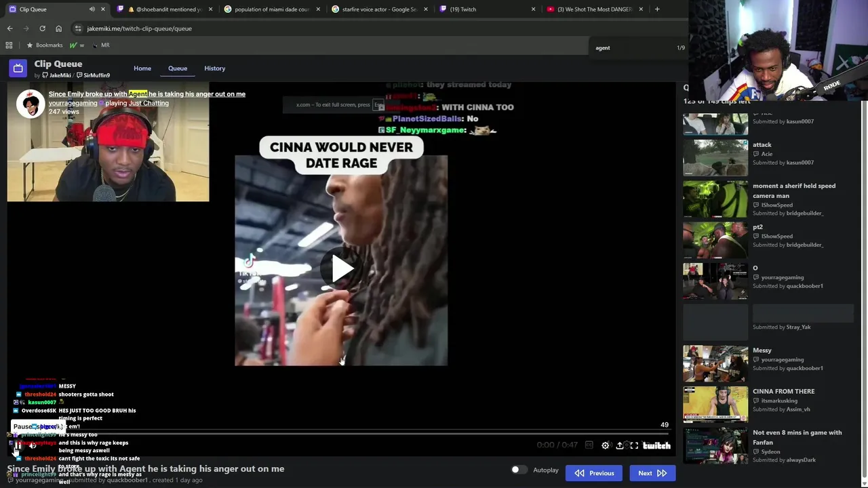
Task: Share the clip via share icon
Action: tap(620, 445)
